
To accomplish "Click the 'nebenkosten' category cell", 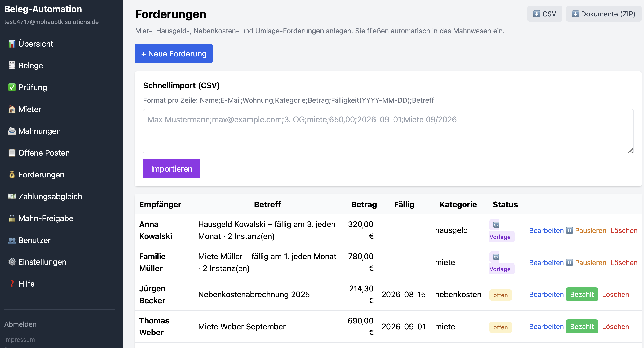I will (x=458, y=294).
